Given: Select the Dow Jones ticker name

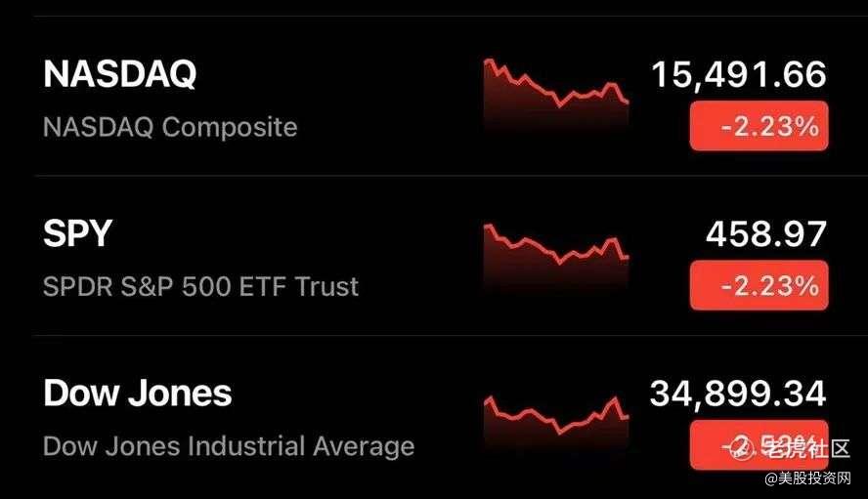Looking at the screenshot, I should click(x=137, y=393).
